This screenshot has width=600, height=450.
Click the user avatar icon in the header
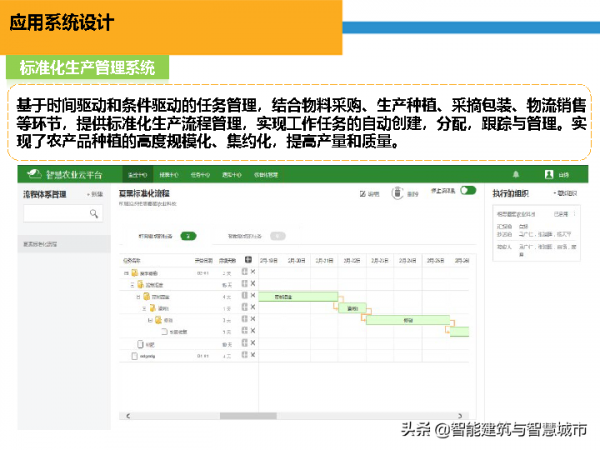tap(549, 174)
